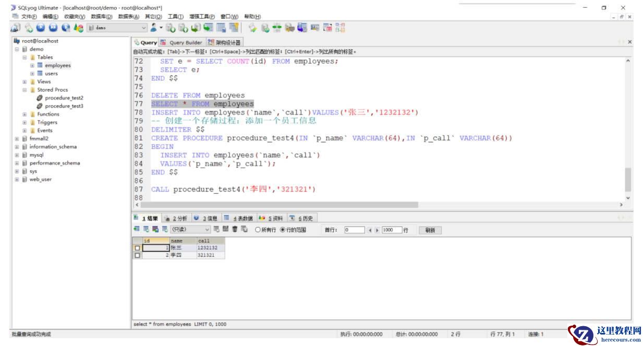Click the 刷新 refresh button

click(430, 230)
